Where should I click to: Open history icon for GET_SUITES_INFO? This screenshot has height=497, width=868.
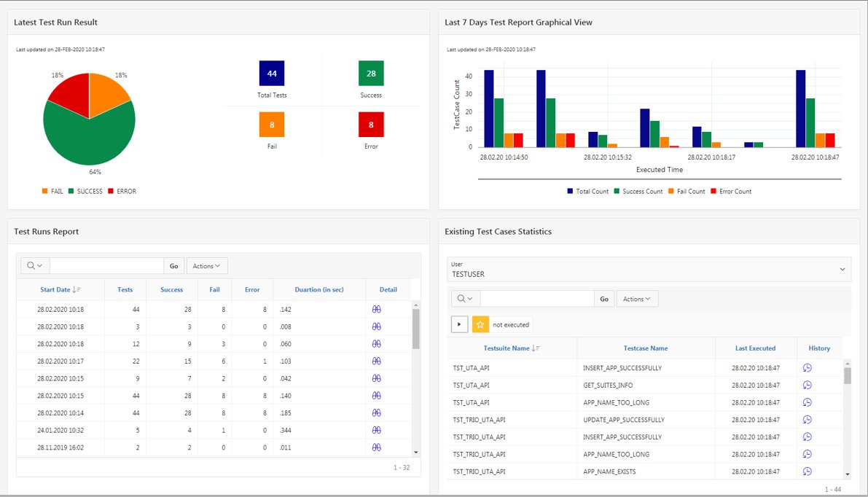pos(807,385)
